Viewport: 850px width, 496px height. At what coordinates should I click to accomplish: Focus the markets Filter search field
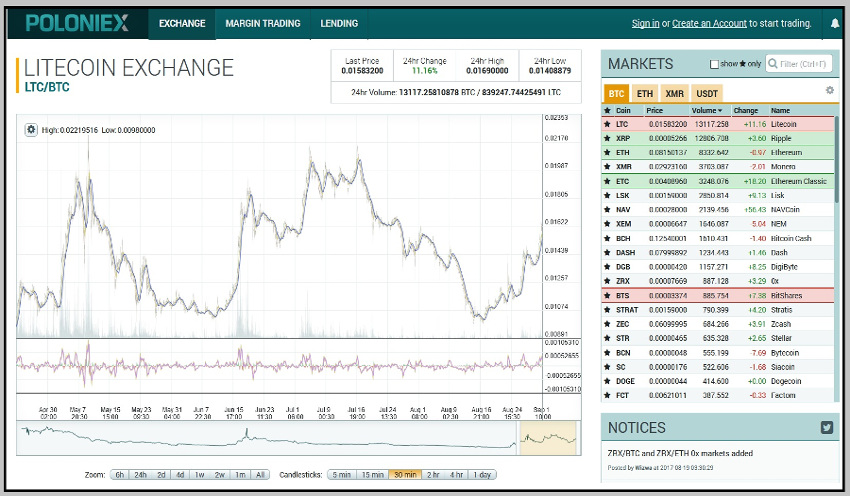tap(799, 64)
